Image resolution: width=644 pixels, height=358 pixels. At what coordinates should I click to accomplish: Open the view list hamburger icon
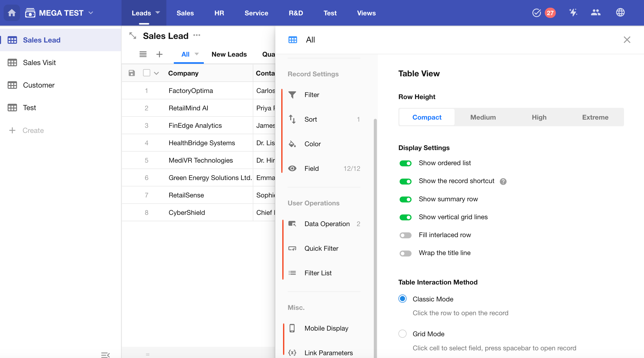[143, 54]
